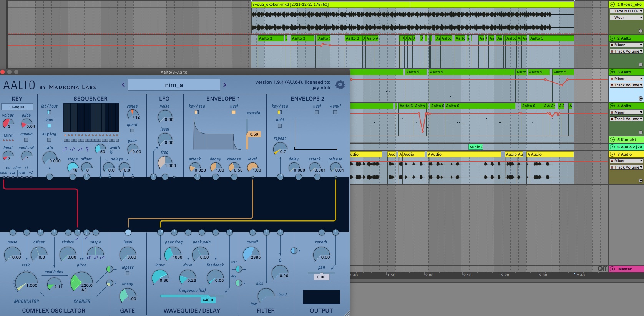644x316 pixels.
Task: Toggle sequencer loop switch
Action: click(x=49, y=126)
